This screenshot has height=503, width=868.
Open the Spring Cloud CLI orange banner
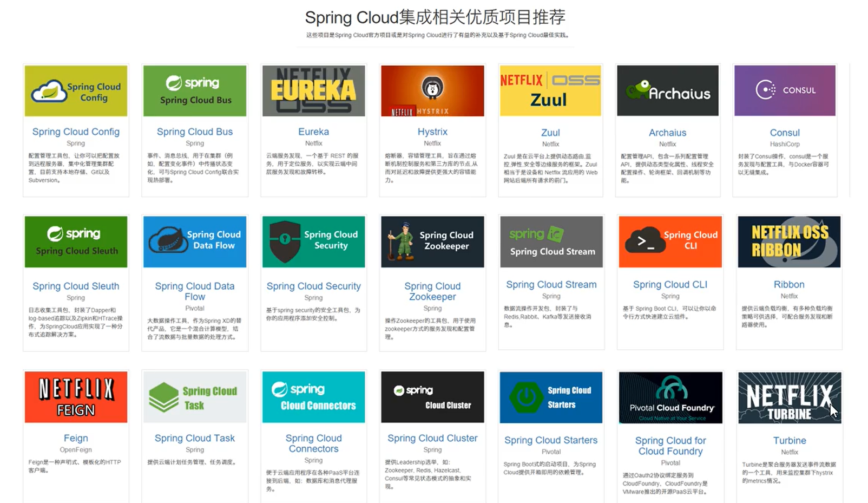[670, 242]
